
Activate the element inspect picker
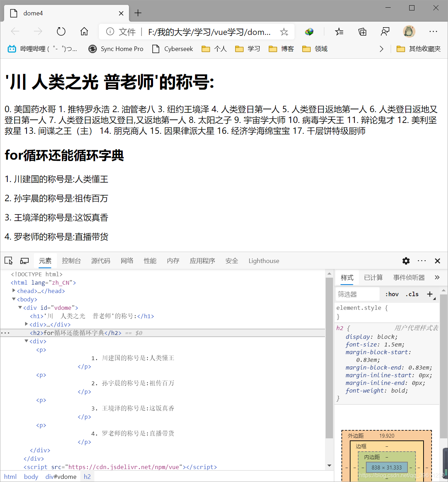click(x=9, y=261)
